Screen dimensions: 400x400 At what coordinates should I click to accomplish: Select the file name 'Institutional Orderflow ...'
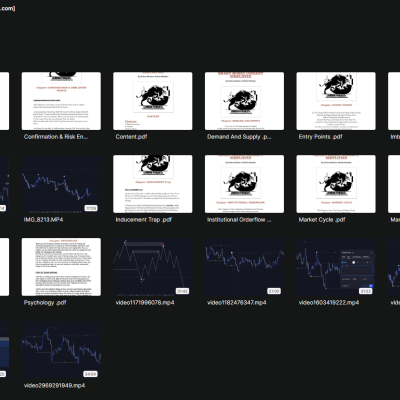coord(239,220)
